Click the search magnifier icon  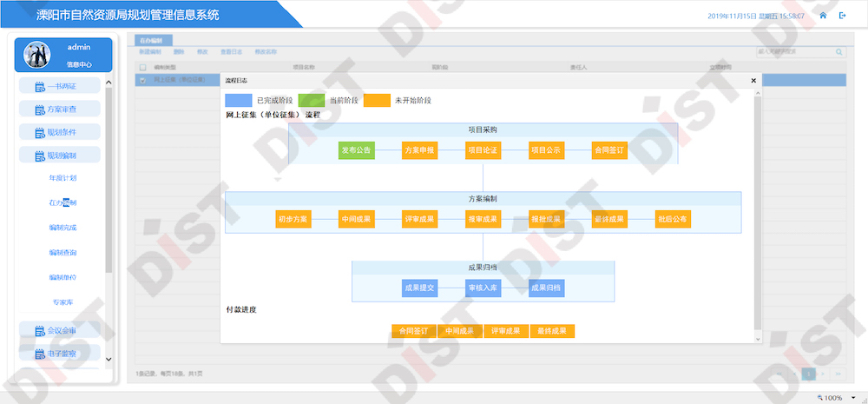click(839, 52)
